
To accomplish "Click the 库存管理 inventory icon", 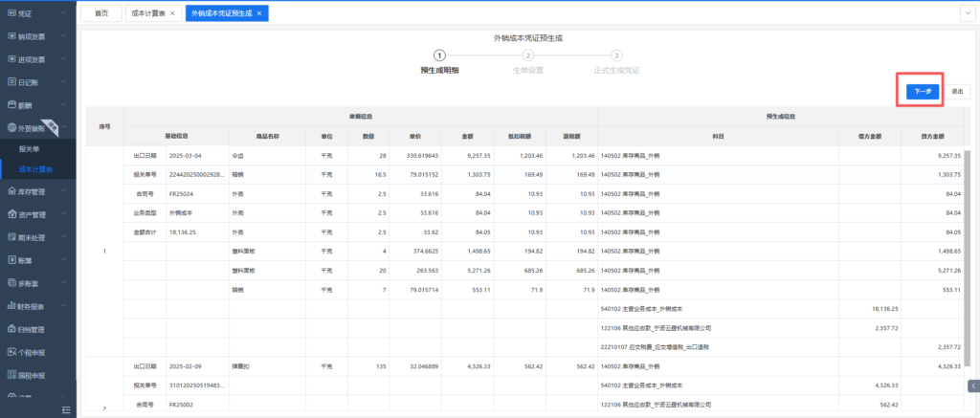I will (x=11, y=192).
